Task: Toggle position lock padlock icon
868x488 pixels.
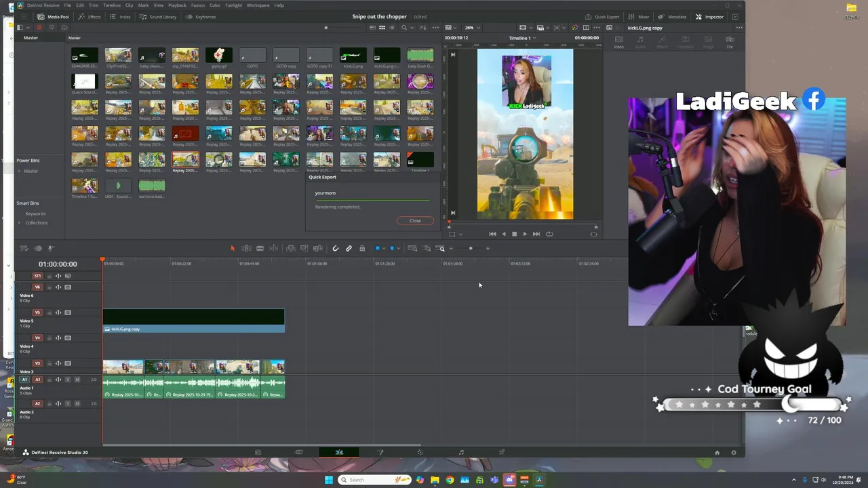Action: (x=362, y=249)
